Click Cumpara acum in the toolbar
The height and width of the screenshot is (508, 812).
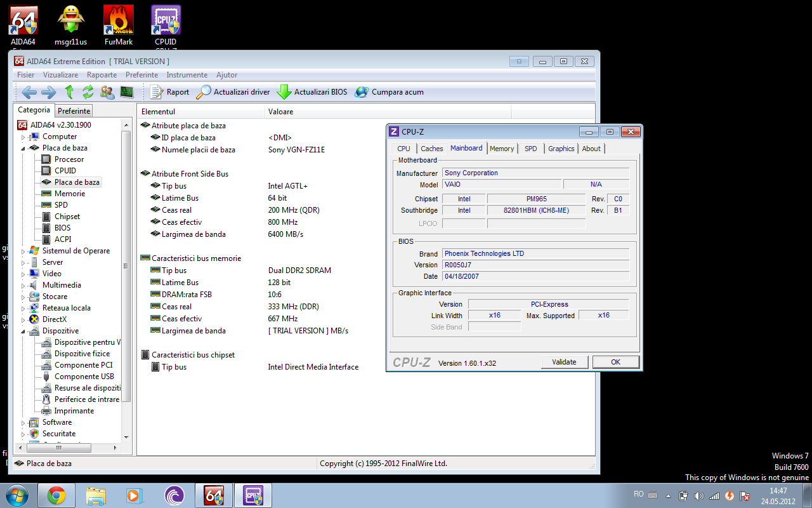(389, 92)
